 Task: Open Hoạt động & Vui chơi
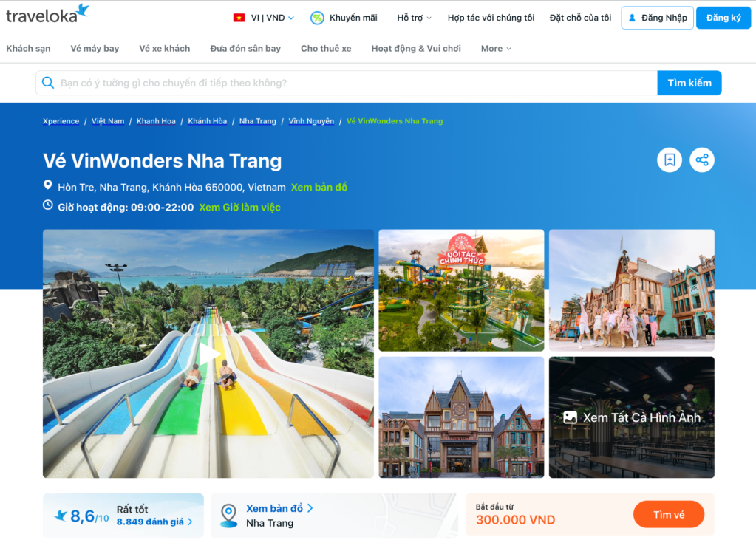click(x=416, y=48)
